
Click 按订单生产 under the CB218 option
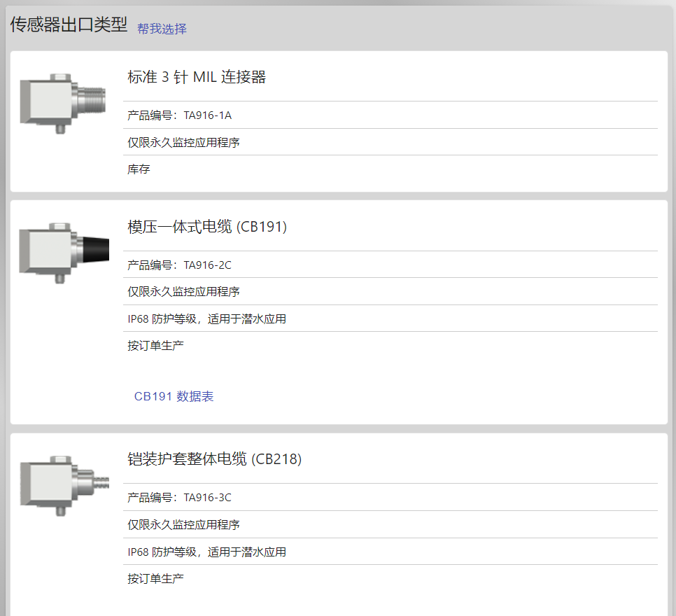click(155, 578)
